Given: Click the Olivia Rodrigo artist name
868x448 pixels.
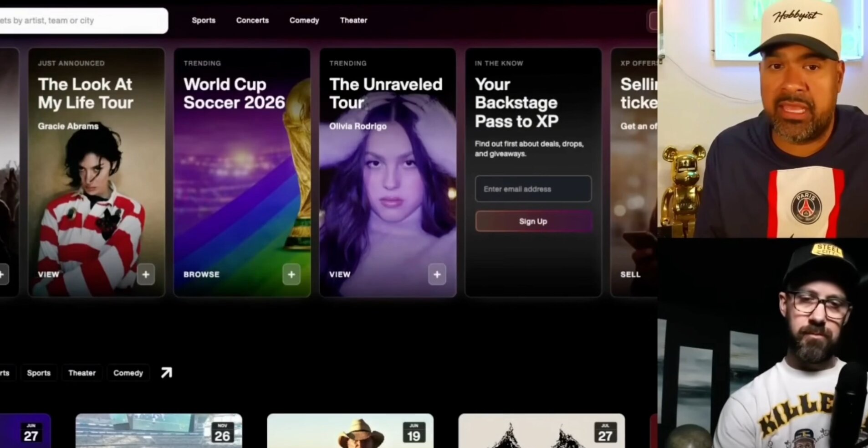Looking at the screenshot, I should pos(358,126).
